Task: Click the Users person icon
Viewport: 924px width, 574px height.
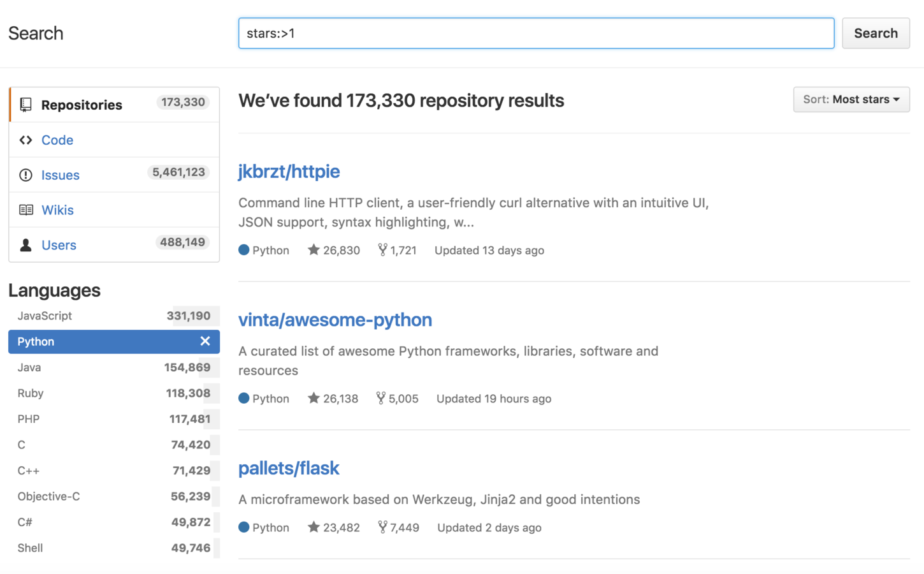Action: [x=25, y=245]
